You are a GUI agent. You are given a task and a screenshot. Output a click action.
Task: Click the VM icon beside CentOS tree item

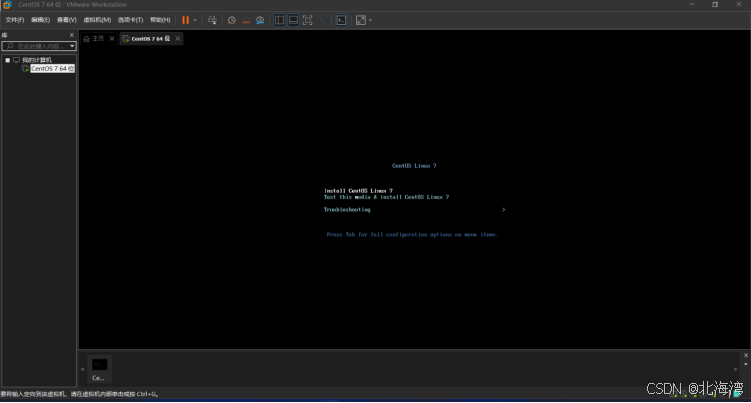click(26, 69)
